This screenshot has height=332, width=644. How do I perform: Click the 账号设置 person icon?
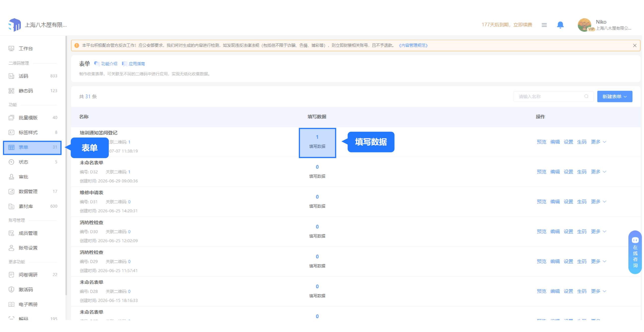pos(11,248)
